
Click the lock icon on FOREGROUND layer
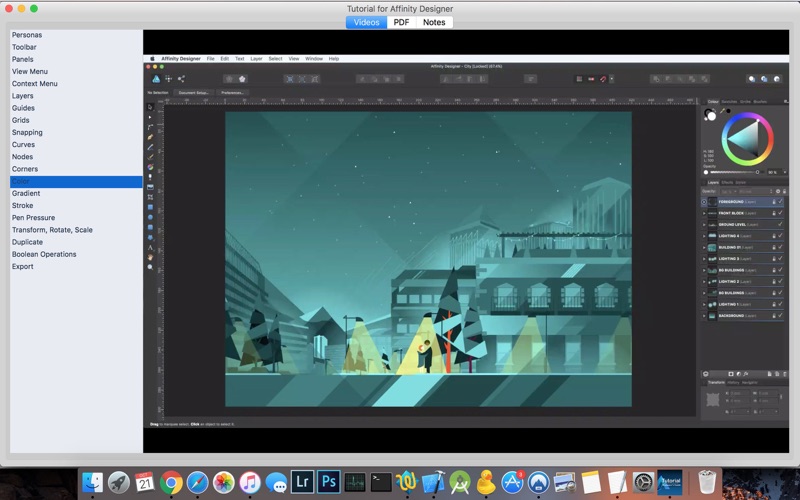coord(773,202)
